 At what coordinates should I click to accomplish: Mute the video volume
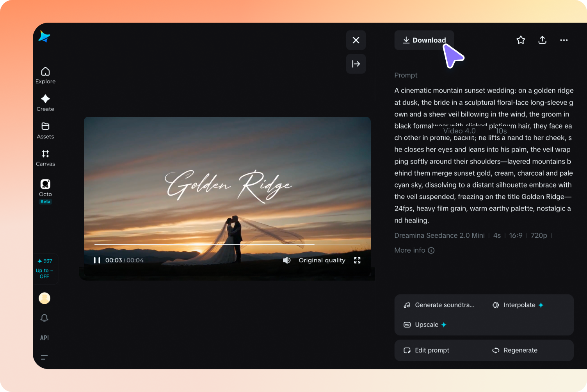287,260
